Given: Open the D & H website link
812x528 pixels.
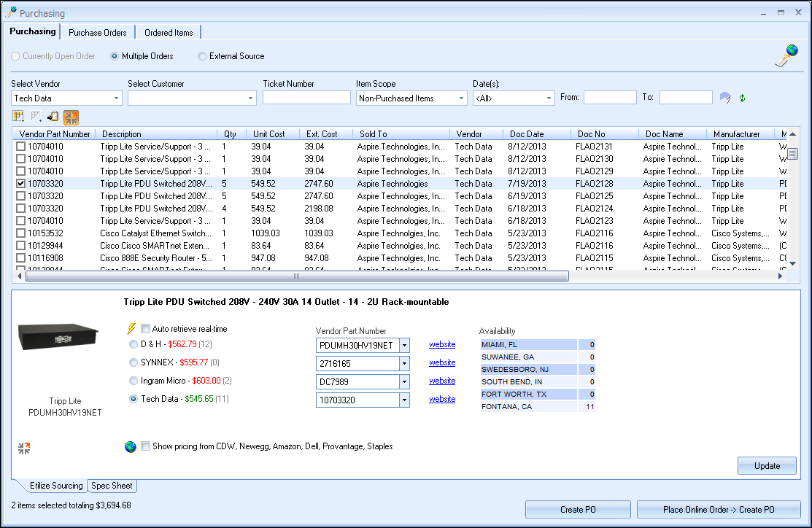Looking at the screenshot, I should (442, 345).
